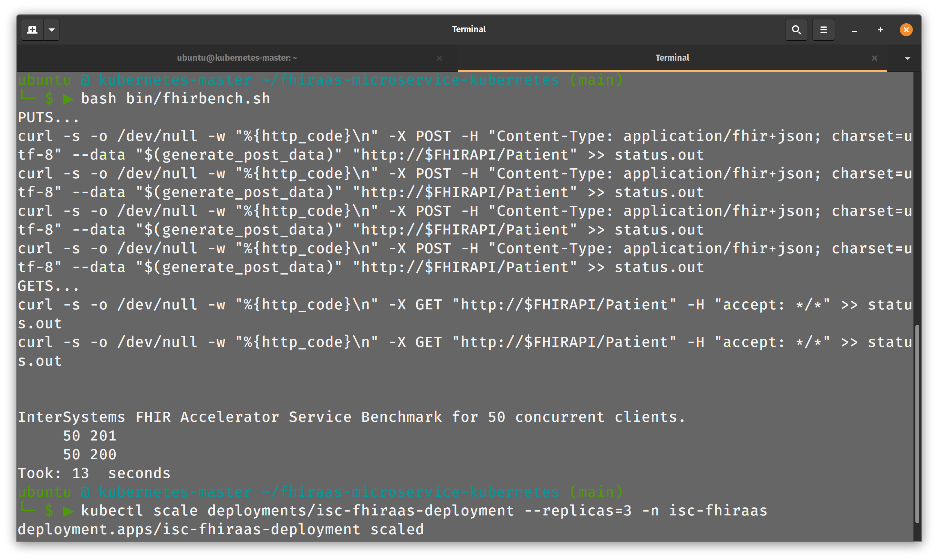Close the window with orange X button
The width and height of the screenshot is (938, 560).
point(906,29)
